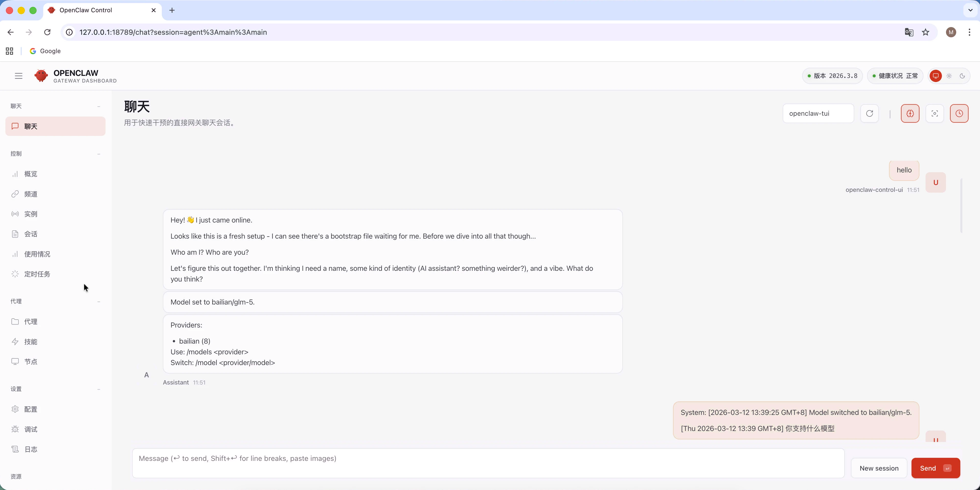Toggle focus mode with the frame icon
The height and width of the screenshot is (490, 980).
click(934, 113)
